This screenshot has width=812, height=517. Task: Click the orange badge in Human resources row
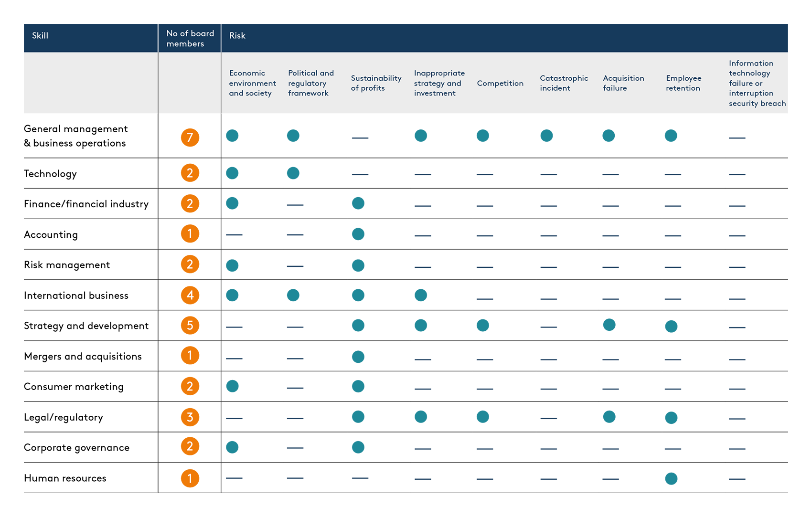point(190,478)
